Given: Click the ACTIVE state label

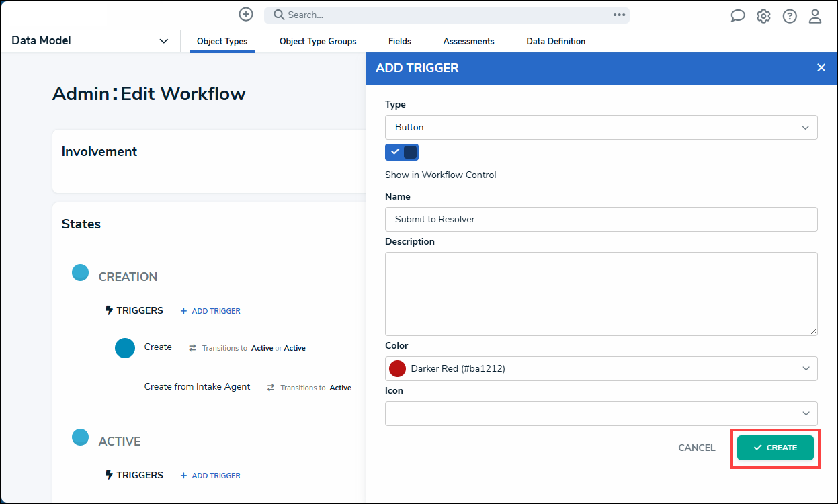Looking at the screenshot, I should pos(120,442).
